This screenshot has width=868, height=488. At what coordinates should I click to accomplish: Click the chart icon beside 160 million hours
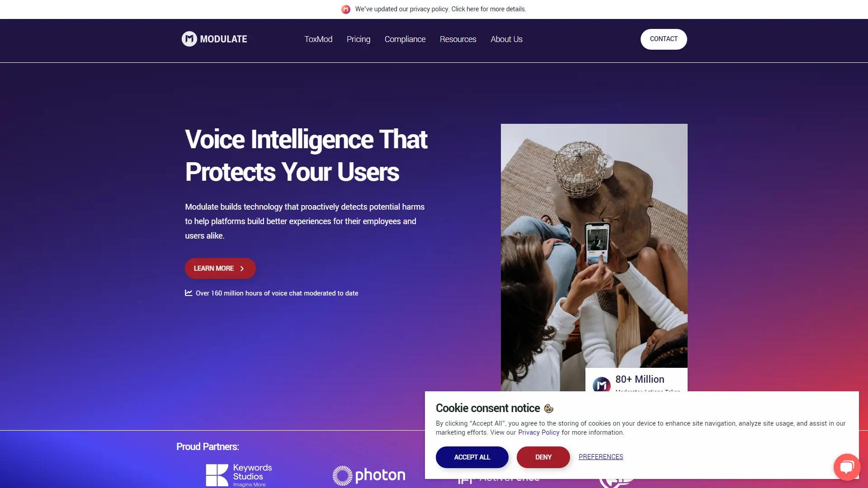click(x=189, y=293)
